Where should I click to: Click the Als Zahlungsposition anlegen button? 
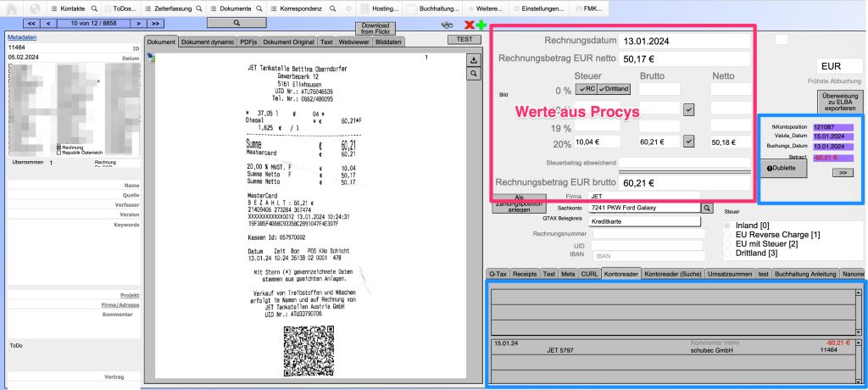pos(520,203)
